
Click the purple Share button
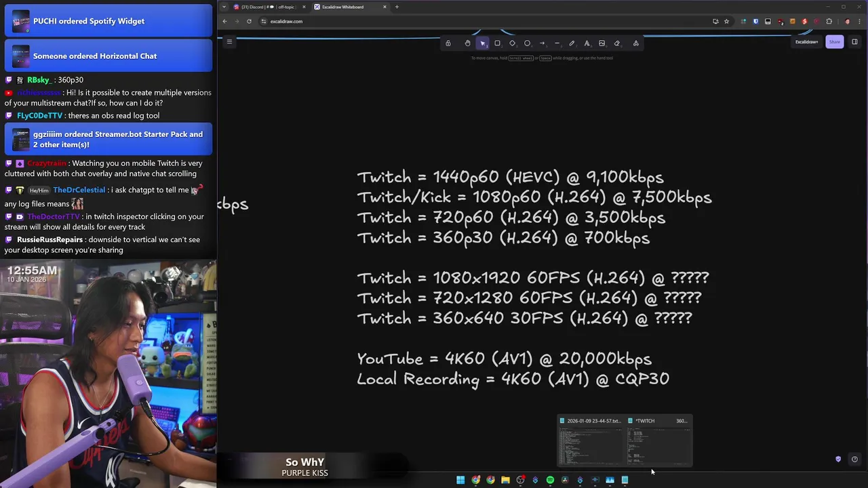(834, 42)
